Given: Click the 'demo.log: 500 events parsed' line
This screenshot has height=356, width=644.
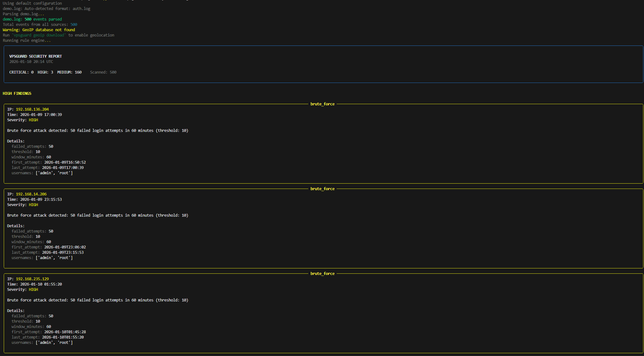Looking at the screenshot, I should point(32,19).
